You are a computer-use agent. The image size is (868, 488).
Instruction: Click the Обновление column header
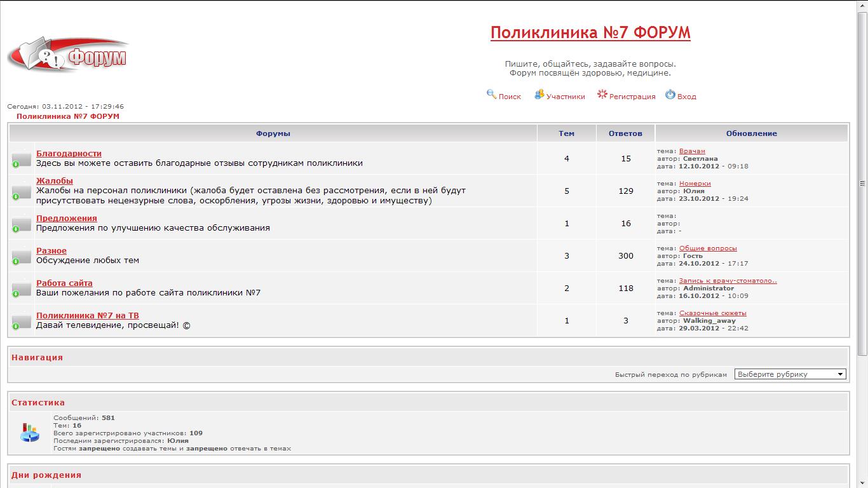click(x=752, y=133)
